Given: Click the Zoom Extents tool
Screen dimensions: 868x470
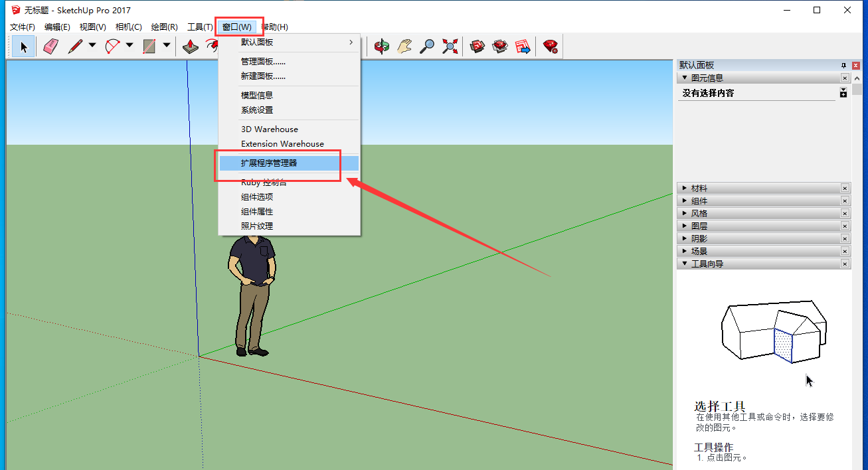Looking at the screenshot, I should (x=450, y=46).
